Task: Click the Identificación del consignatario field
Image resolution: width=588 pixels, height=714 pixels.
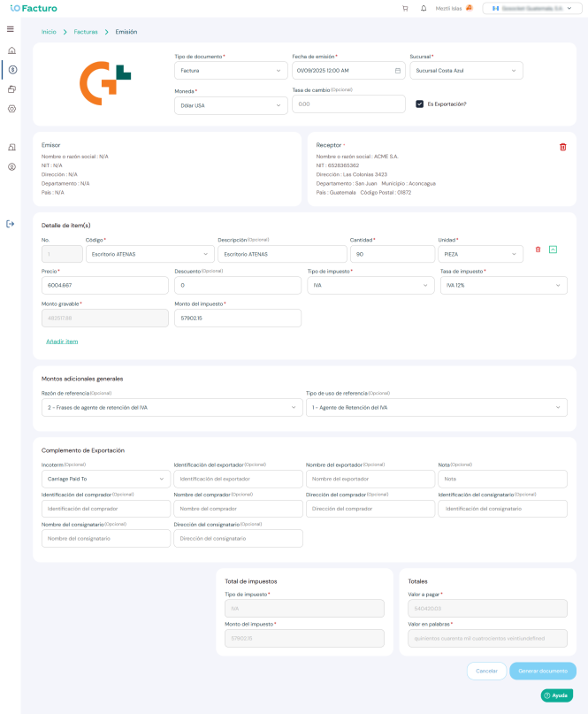Action: (502, 509)
